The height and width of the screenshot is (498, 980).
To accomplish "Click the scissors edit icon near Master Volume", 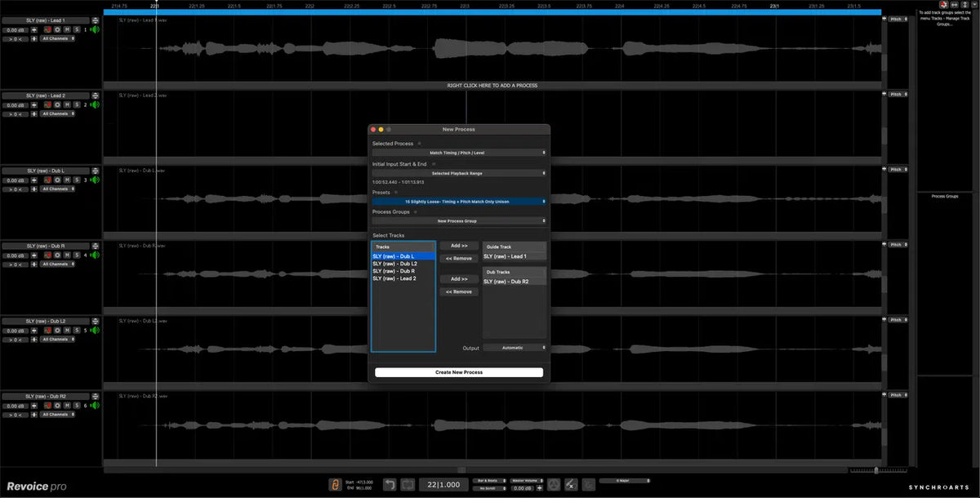I will 570,484.
